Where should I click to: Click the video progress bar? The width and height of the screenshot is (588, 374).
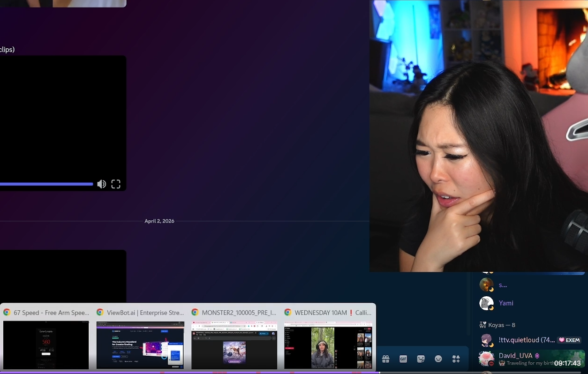(x=46, y=184)
